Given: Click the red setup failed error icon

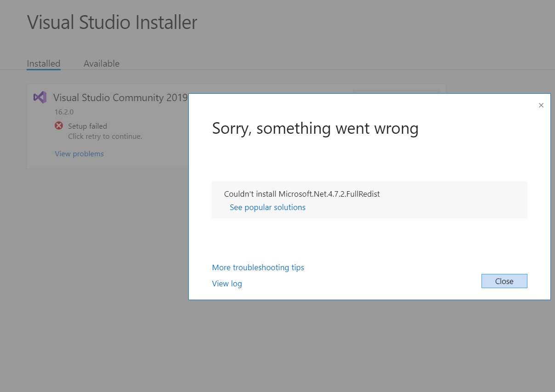Looking at the screenshot, I should 59,125.
